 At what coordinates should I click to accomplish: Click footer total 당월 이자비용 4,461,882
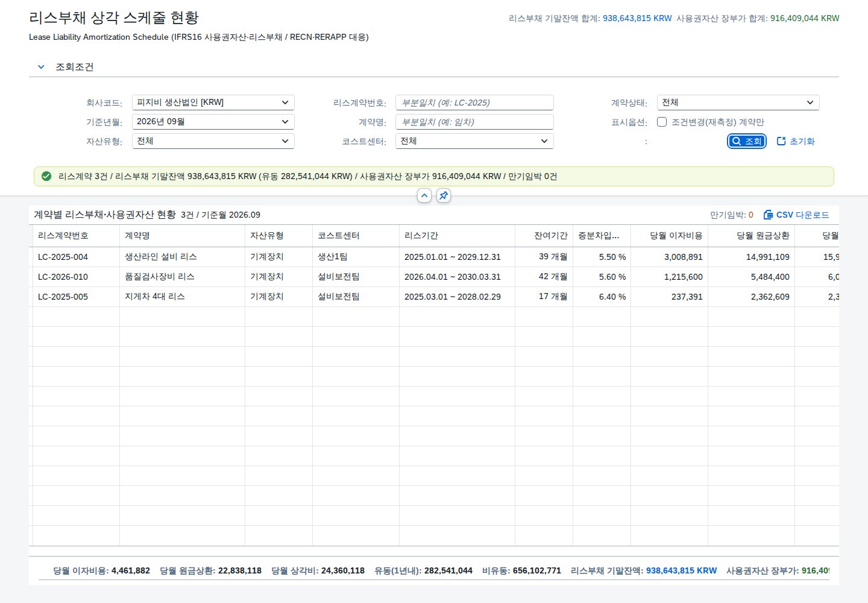(101, 570)
